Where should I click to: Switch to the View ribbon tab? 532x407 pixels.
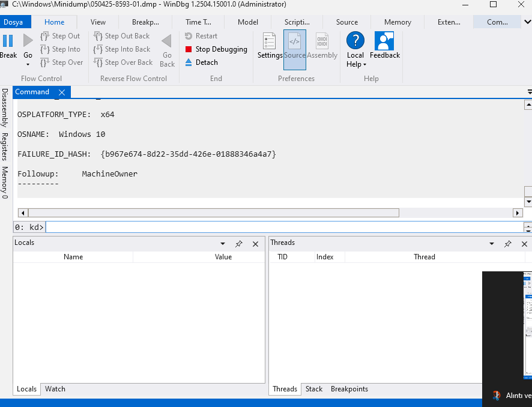coord(98,22)
